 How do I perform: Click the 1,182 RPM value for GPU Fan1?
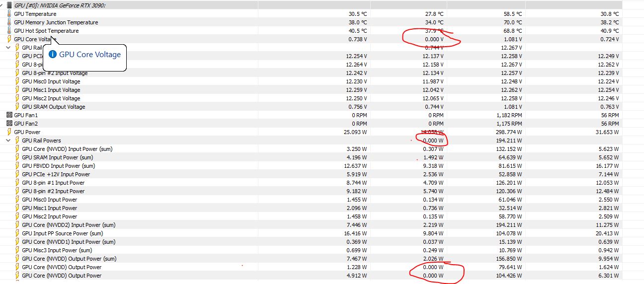510,115
